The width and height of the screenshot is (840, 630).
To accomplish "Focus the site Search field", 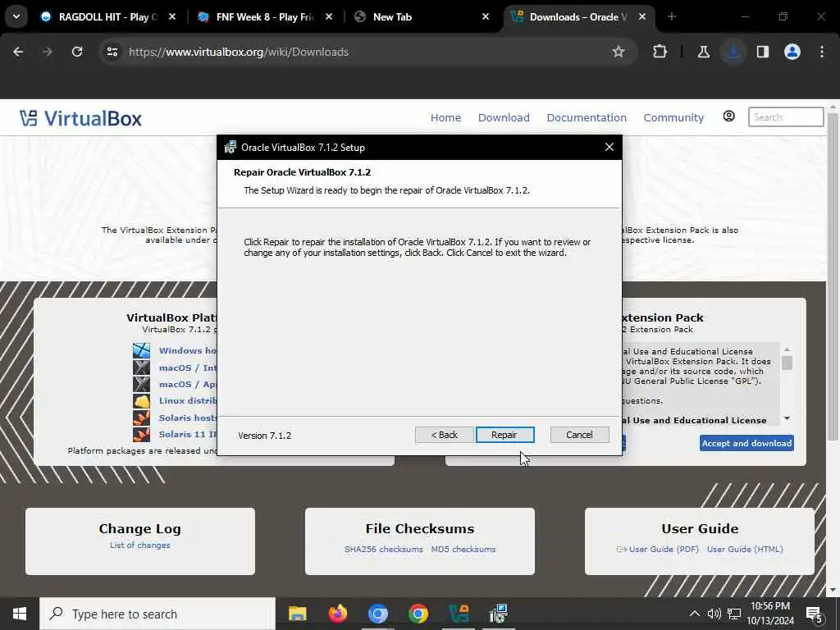I will click(x=785, y=116).
